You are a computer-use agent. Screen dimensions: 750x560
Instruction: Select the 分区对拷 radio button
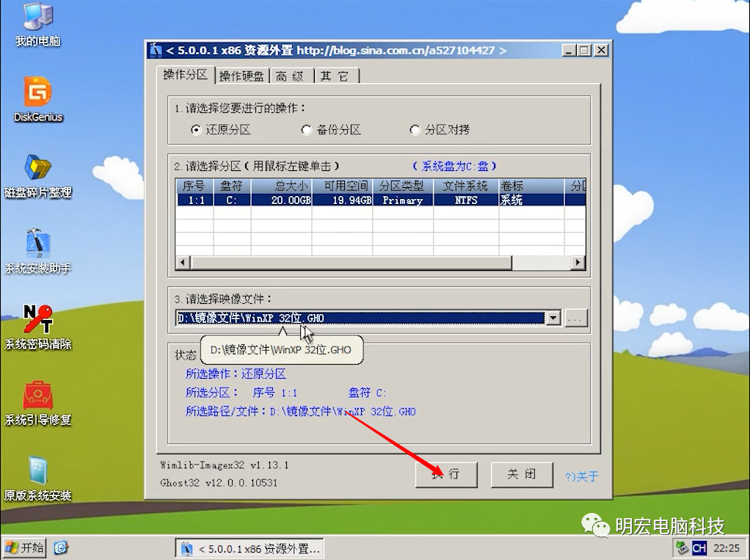tap(415, 130)
